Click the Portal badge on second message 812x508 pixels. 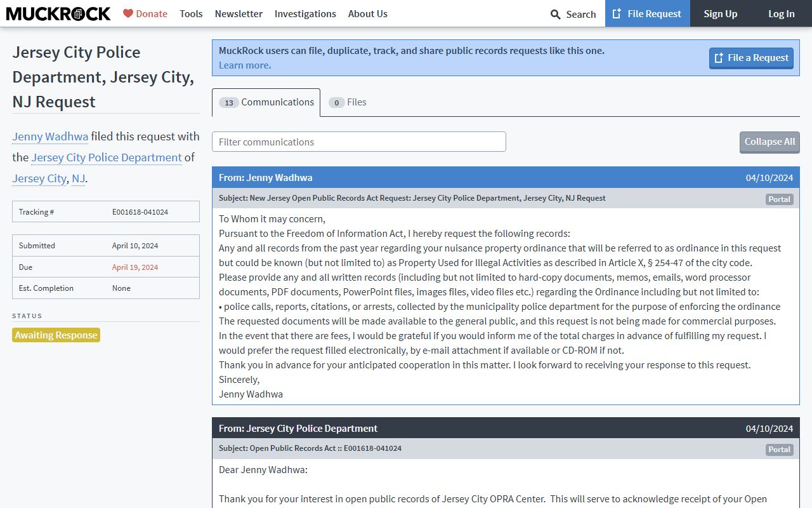pyautogui.click(x=779, y=449)
